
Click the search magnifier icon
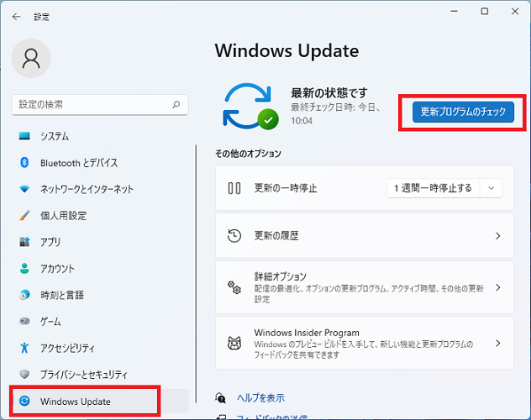click(176, 104)
